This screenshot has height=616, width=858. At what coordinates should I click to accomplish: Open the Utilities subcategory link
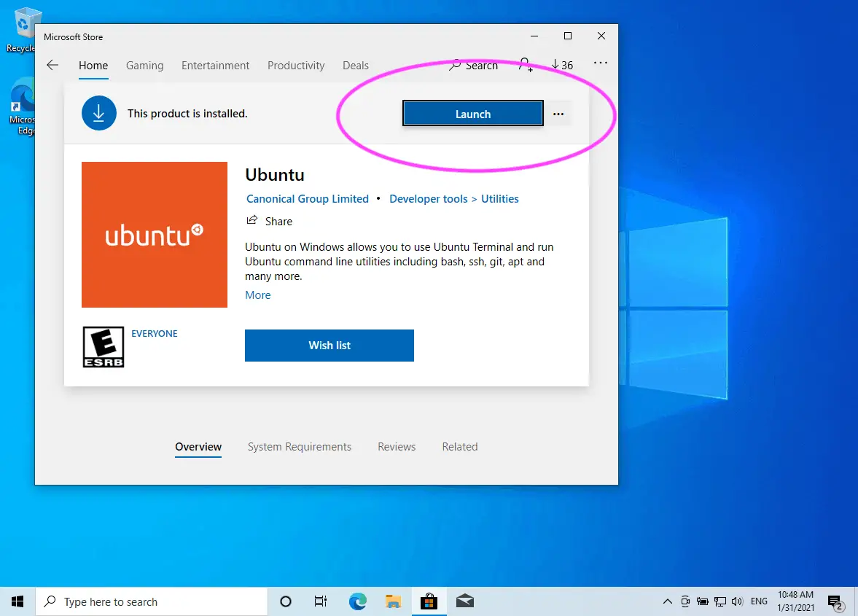click(x=499, y=199)
